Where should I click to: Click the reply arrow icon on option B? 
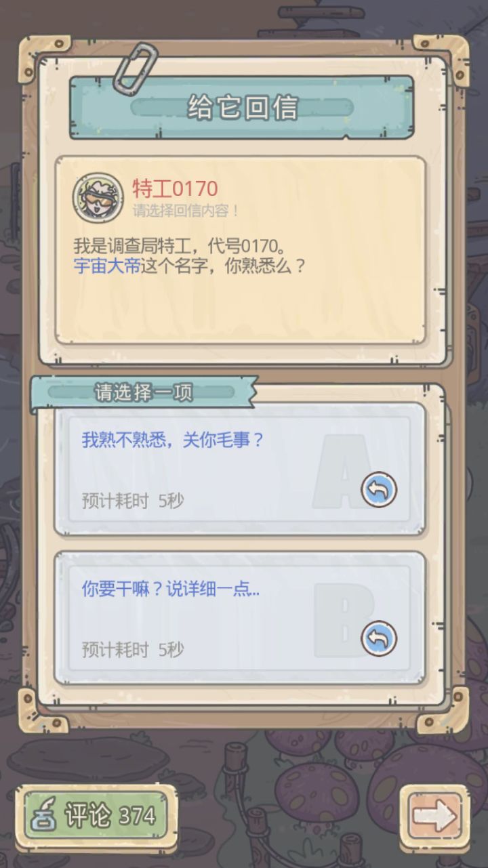click(378, 638)
